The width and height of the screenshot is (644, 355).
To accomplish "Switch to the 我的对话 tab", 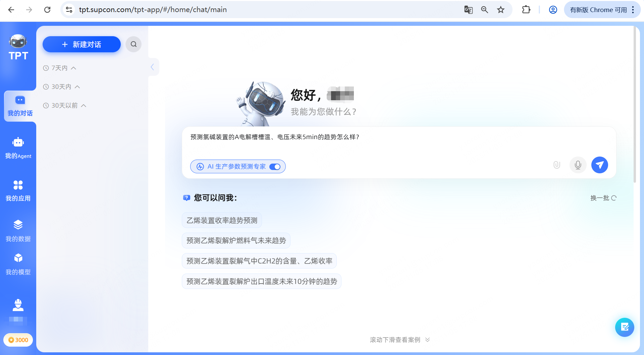I will point(19,106).
